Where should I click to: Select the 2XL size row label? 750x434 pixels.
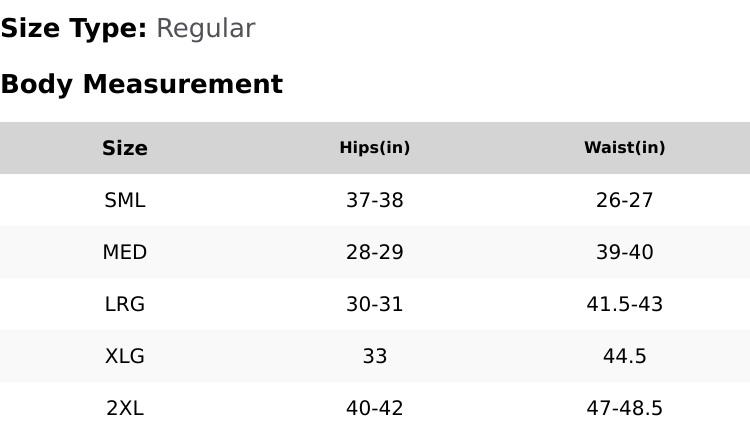(125, 408)
